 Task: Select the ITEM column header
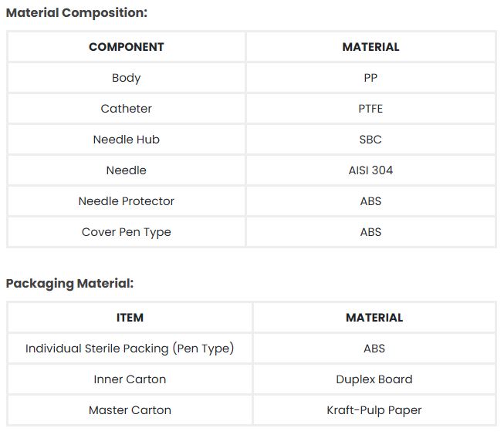(x=130, y=318)
